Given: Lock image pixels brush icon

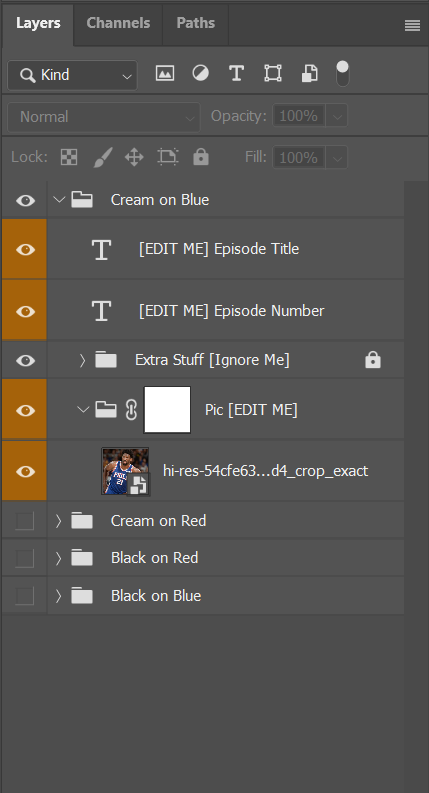Looking at the screenshot, I should [x=103, y=157].
